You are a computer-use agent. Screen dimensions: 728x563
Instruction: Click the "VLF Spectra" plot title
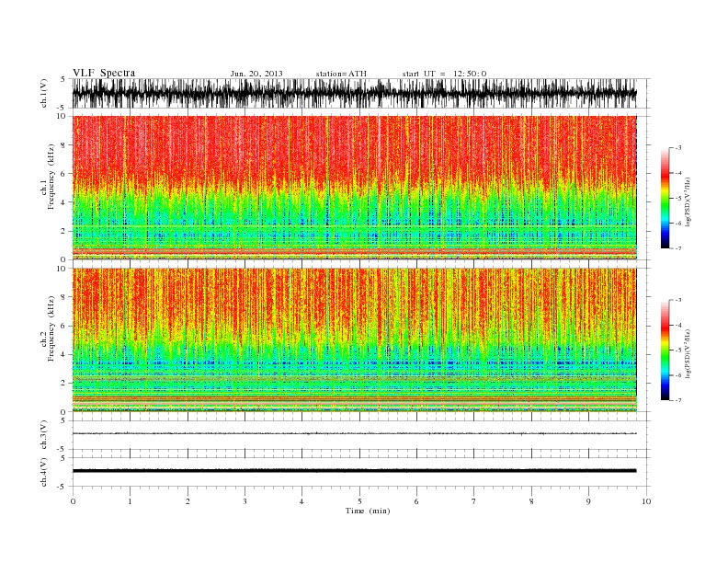point(104,73)
